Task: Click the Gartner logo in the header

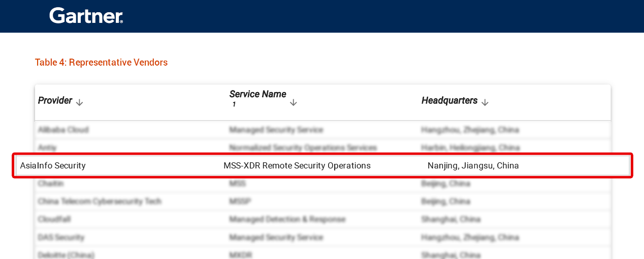Action: click(x=86, y=16)
